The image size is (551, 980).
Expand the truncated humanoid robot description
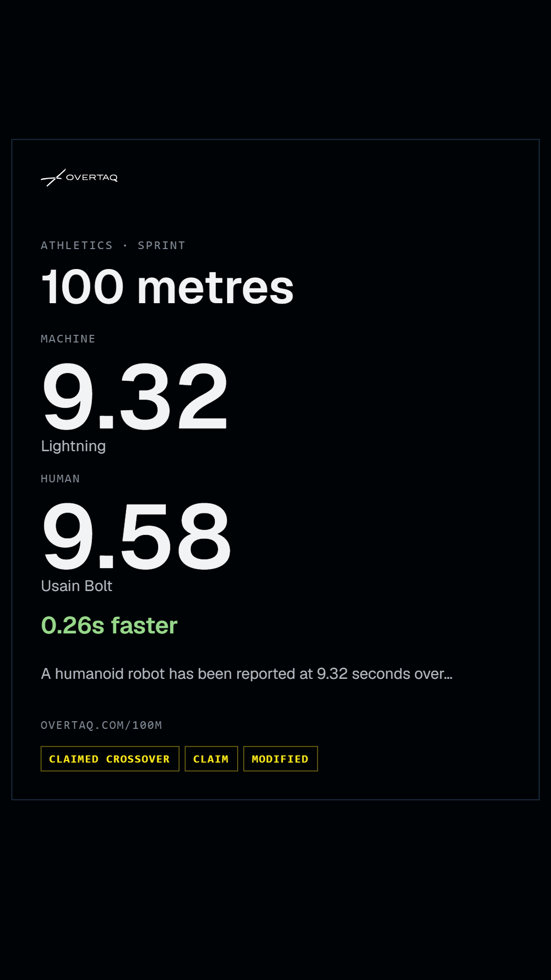point(246,674)
